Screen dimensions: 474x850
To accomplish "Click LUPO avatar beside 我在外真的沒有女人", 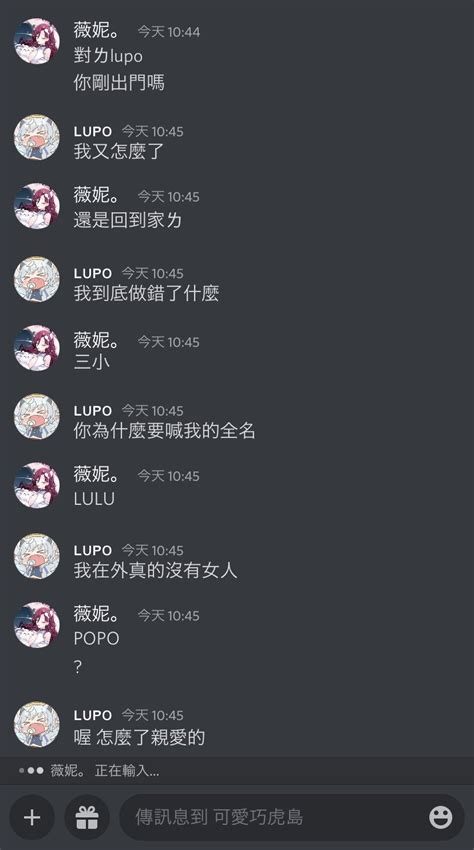I will [36, 556].
